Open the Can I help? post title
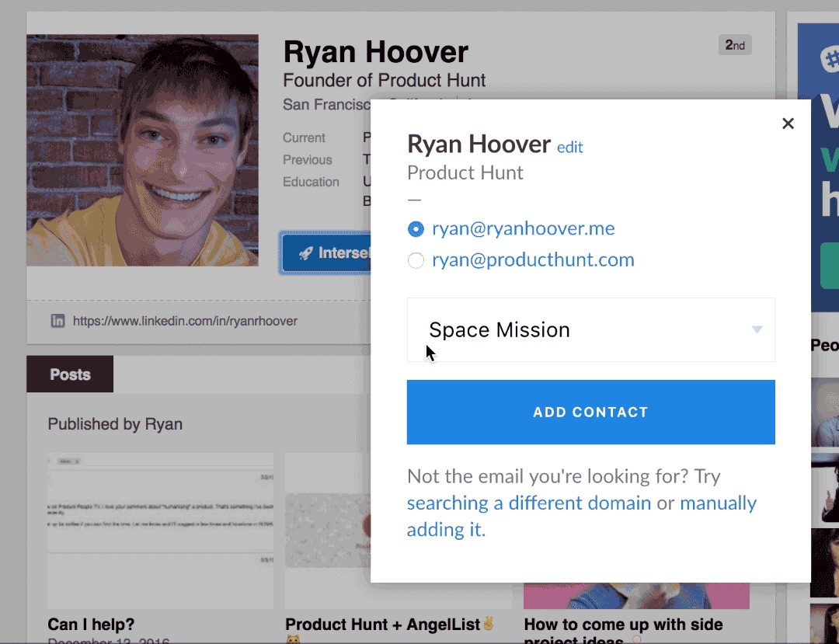The image size is (839, 644). pos(91,625)
